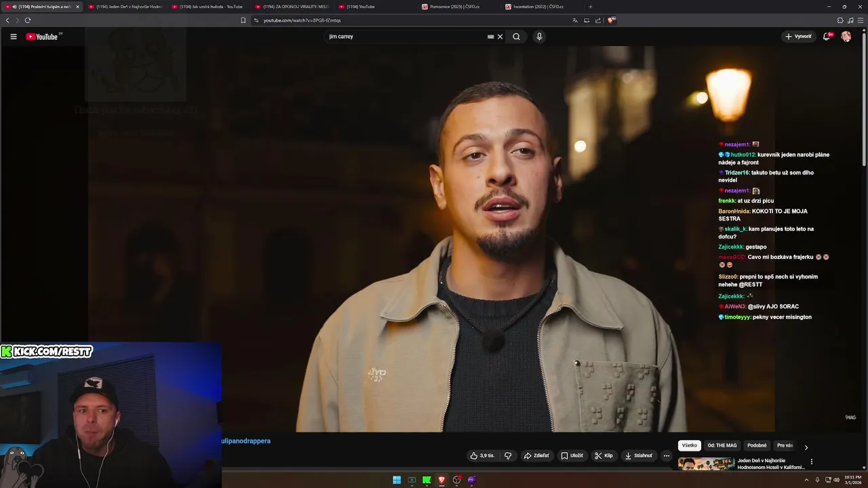Like the video showing 3,9 tis.

(x=482, y=455)
